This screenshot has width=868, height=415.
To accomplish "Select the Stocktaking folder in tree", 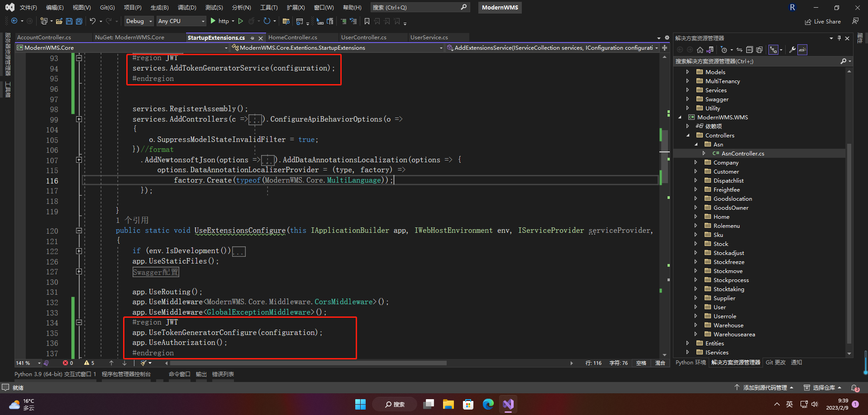I will click(729, 289).
